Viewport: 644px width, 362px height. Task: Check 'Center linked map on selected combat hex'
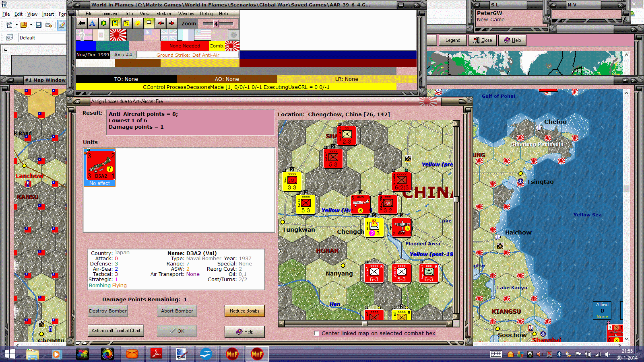pos(317,333)
